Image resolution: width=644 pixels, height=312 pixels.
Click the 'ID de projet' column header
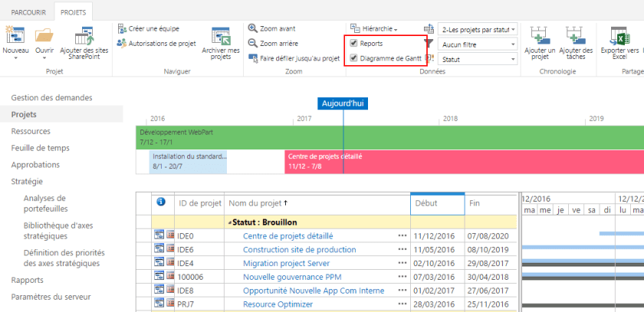(200, 203)
